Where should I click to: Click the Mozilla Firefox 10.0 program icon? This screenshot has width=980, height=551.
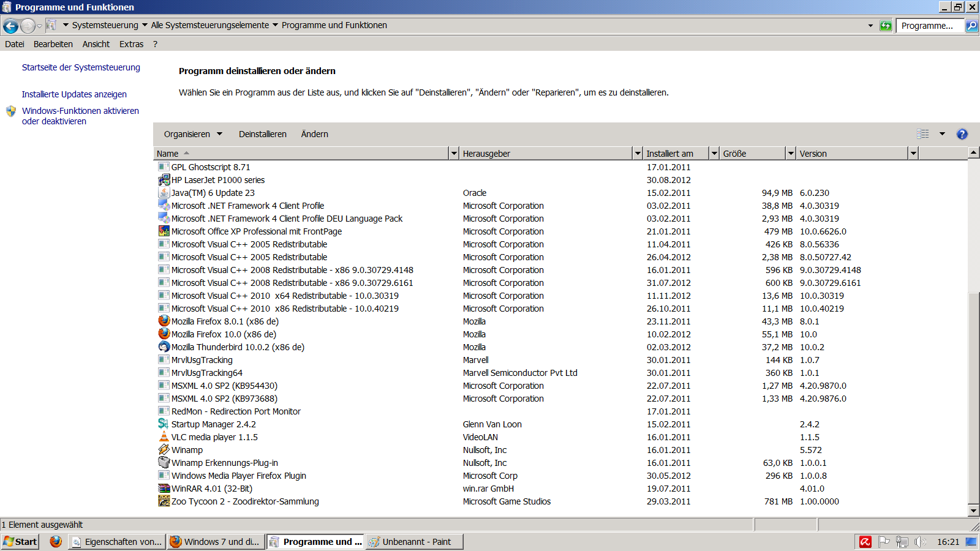point(164,334)
